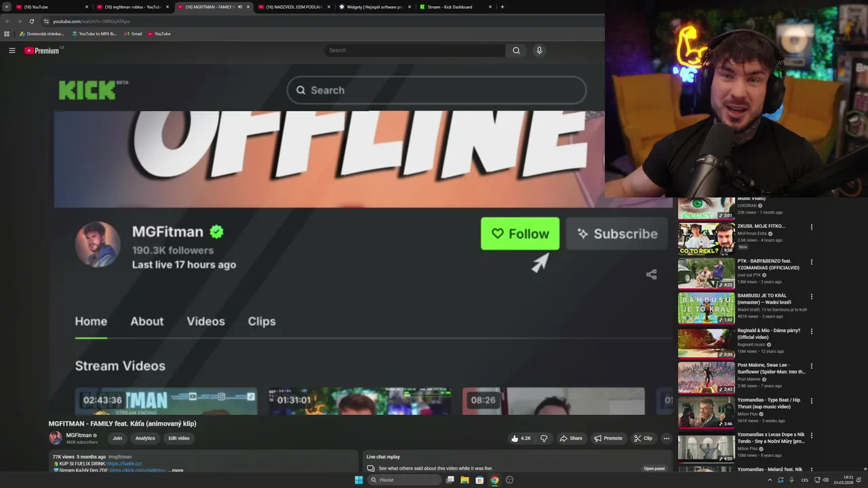The height and width of the screenshot is (488, 868).
Task: Click the YouTube search magnifier button
Action: (x=516, y=50)
